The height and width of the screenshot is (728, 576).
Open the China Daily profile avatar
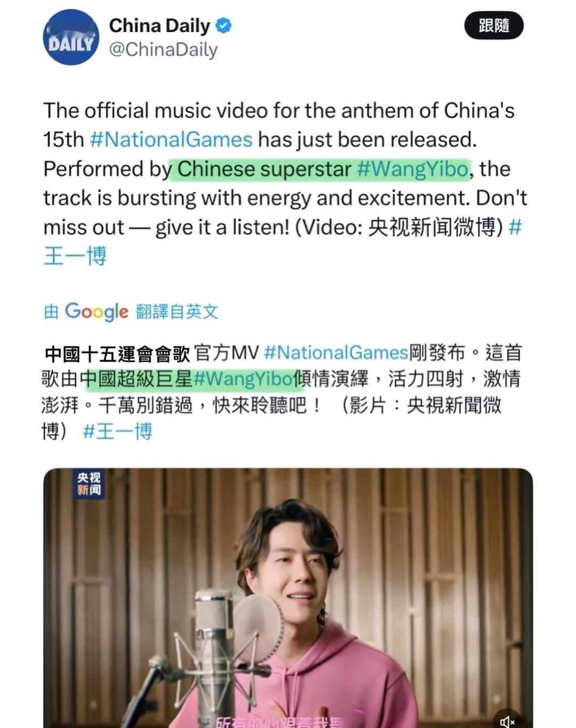click(71, 37)
